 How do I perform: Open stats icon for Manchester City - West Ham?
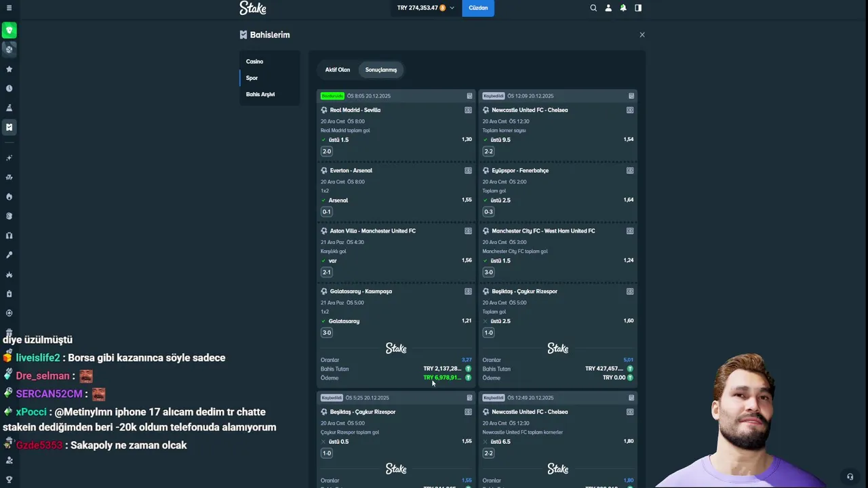pos(630,231)
